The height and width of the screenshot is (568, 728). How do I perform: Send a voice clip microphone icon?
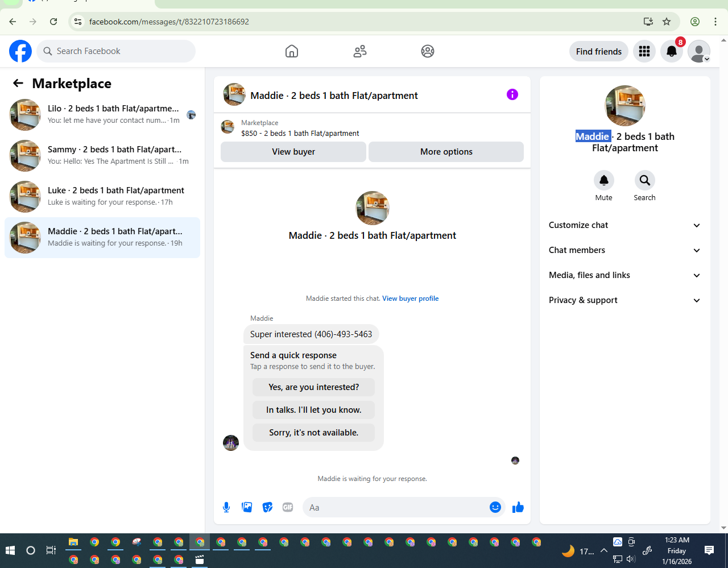pyautogui.click(x=226, y=507)
